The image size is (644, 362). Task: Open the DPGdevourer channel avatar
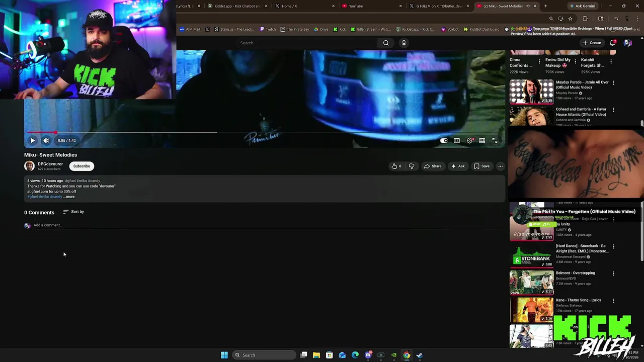[x=29, y=166]
